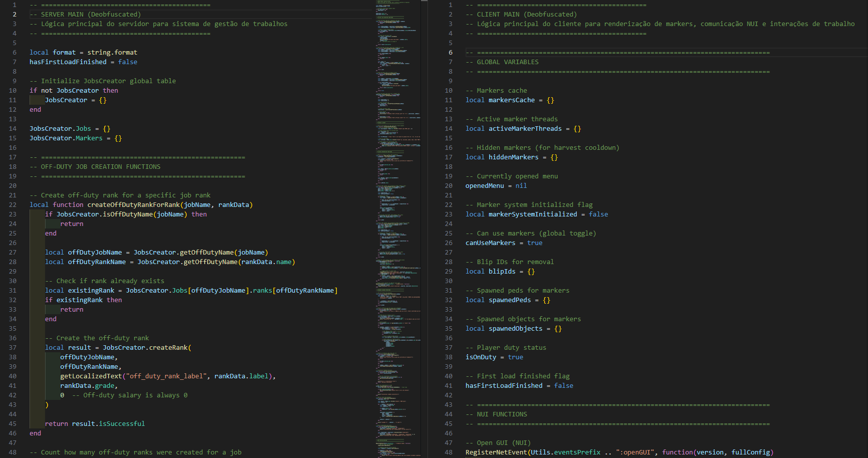Click "hasFirstLoadFinished = false" in the client pane
868x458 pixels.
pos(520,386)
